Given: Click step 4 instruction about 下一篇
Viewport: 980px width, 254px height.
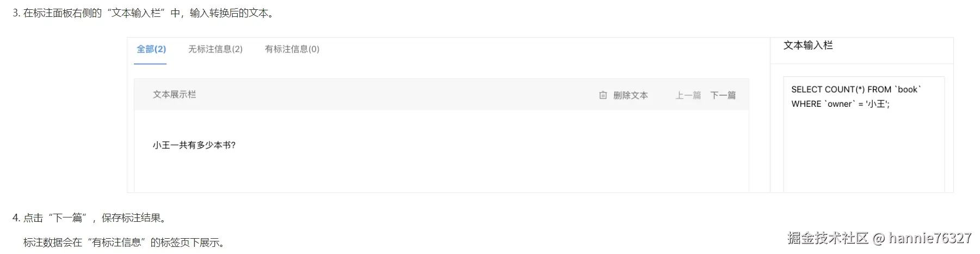Looking at the screenshot, I should [90, 218].
